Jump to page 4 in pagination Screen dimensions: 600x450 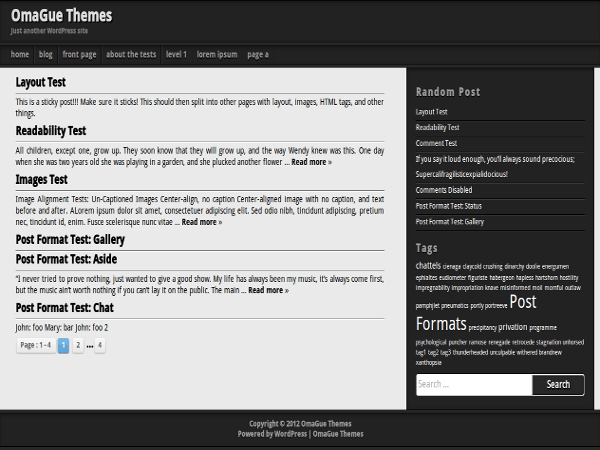click(x=100, y=345)
